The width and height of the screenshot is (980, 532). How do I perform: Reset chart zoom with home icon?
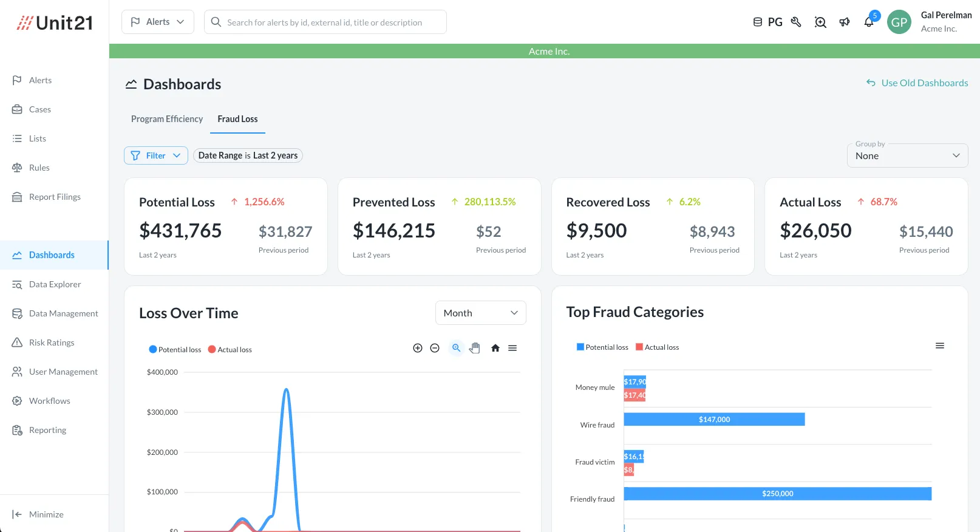[495, 348]
